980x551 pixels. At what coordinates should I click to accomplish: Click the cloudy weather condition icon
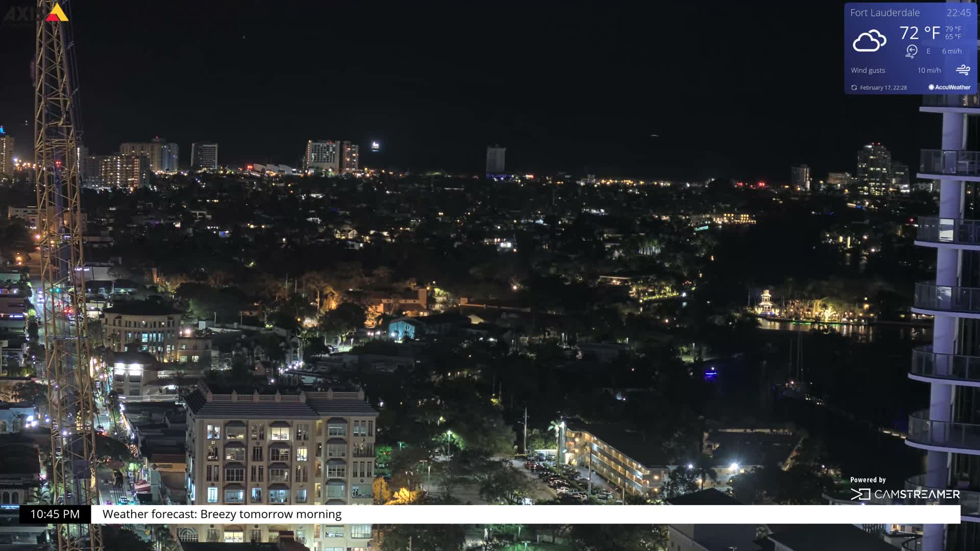click(x=869, y=41)
